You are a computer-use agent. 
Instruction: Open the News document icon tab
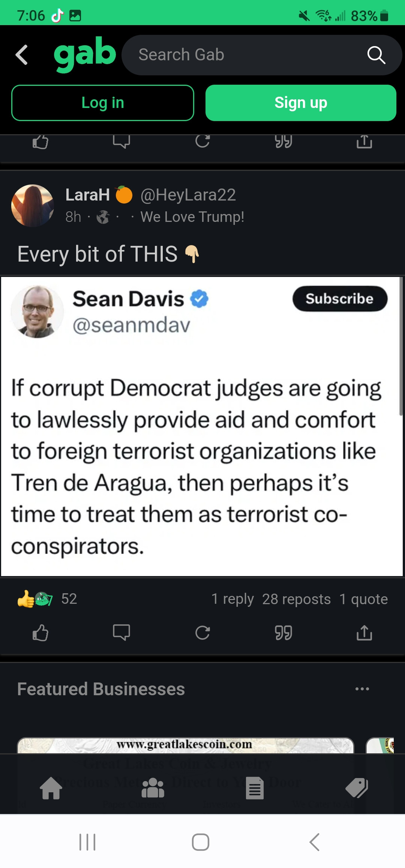pyautogui.click(x=255, y=788)
